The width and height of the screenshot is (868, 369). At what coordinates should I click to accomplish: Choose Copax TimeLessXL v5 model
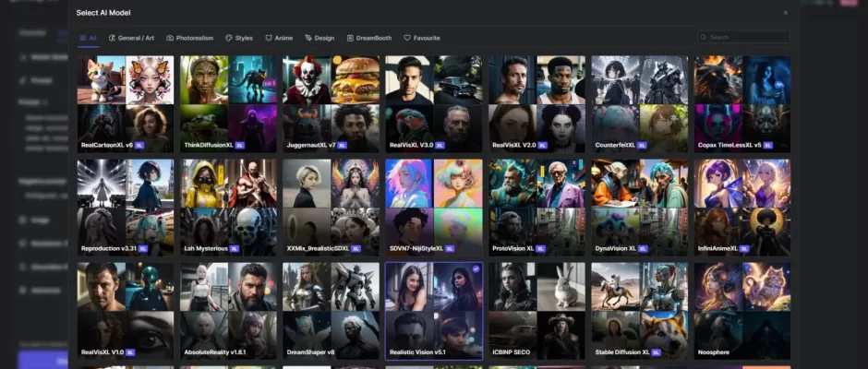pyautogui.click(x=742, y=104)
